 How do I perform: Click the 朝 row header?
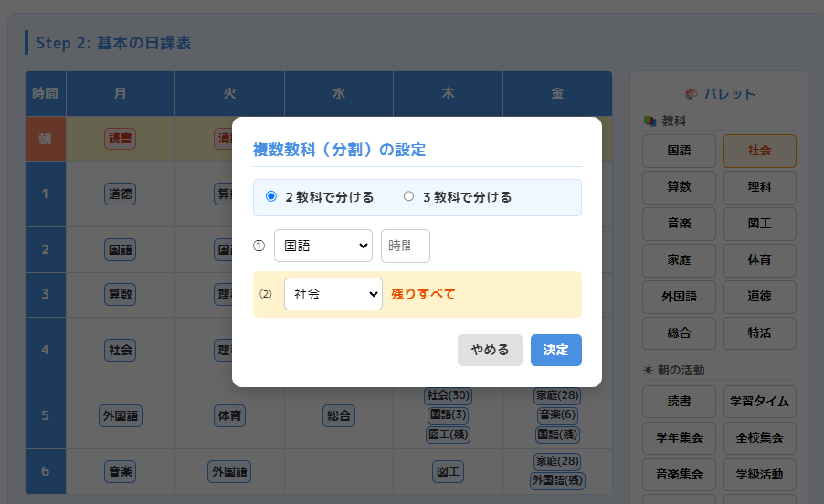[45, 139]
